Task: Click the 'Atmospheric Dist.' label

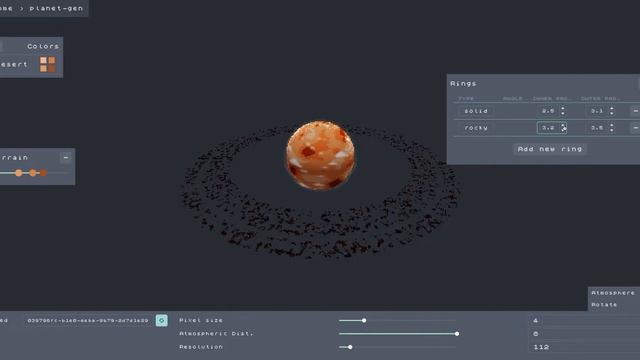Action: (216, 334)
